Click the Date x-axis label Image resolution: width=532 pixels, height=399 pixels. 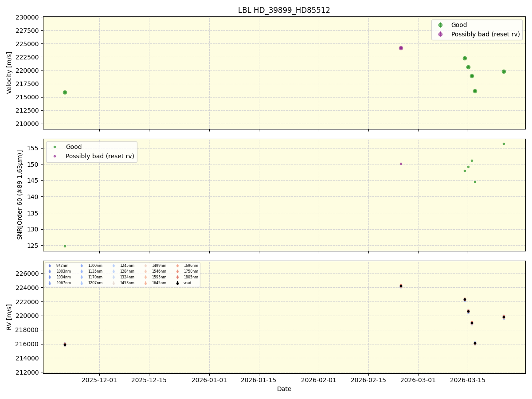pos(284,389)
